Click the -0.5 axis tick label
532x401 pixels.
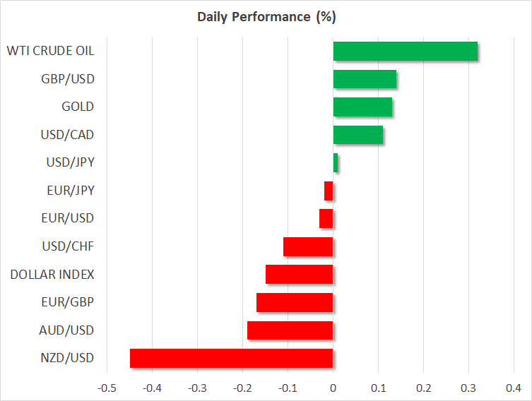(106, 388)
